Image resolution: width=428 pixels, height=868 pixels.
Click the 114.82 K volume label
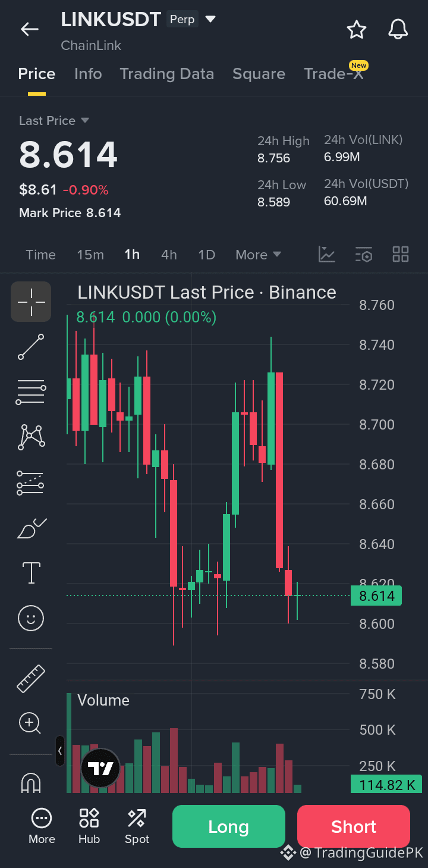pos(386,785)
